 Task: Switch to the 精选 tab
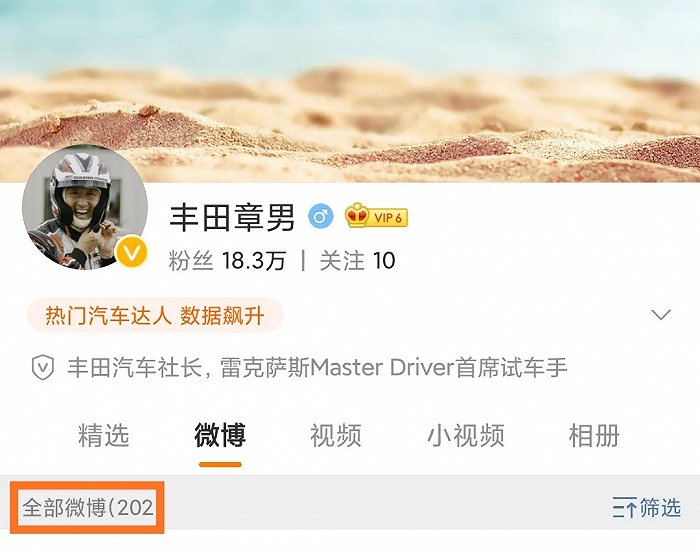104,435
